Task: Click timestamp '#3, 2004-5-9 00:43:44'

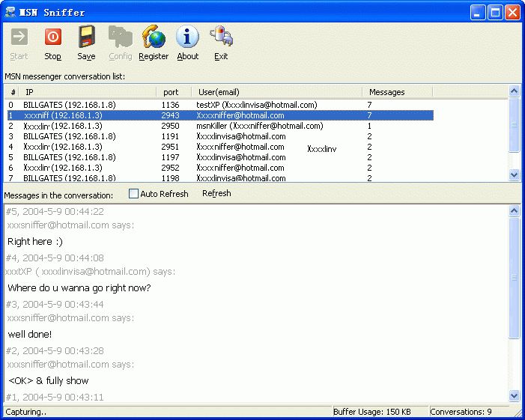Action: [55, 305]
